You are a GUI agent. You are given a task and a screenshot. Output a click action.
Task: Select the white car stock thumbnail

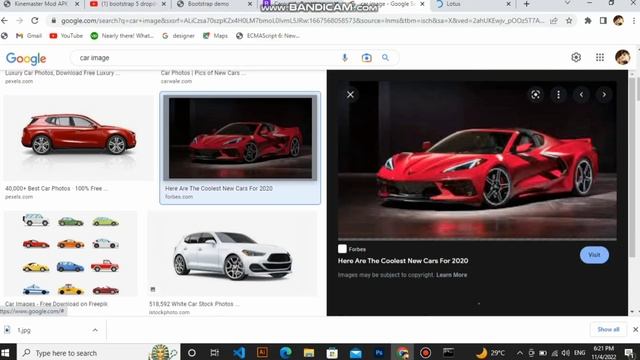[x=233, y=254]
